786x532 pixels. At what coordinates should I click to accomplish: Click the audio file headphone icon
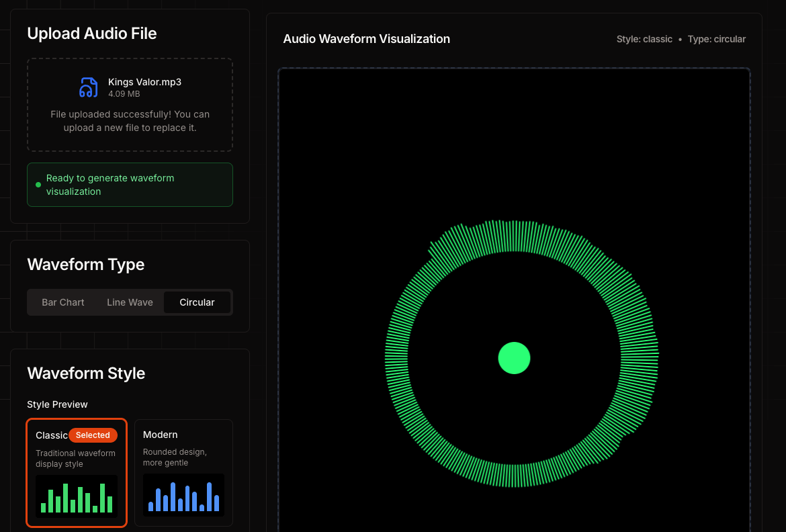pos(89,87)
